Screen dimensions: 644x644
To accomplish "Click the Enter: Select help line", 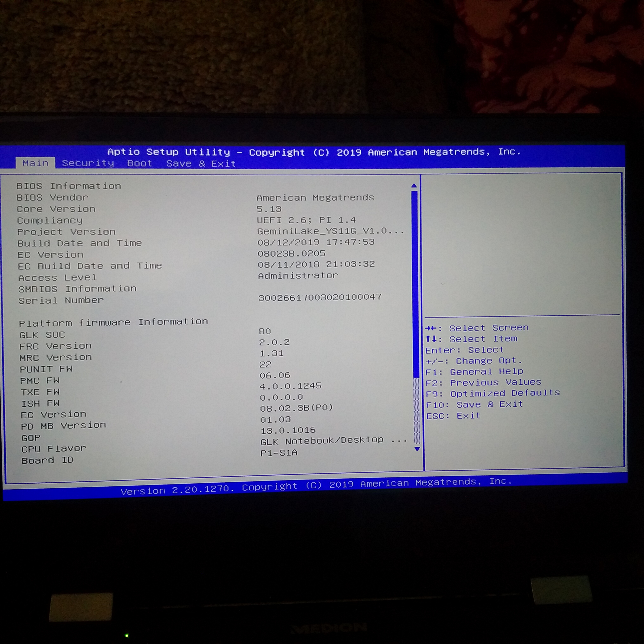I will [464, 350].
